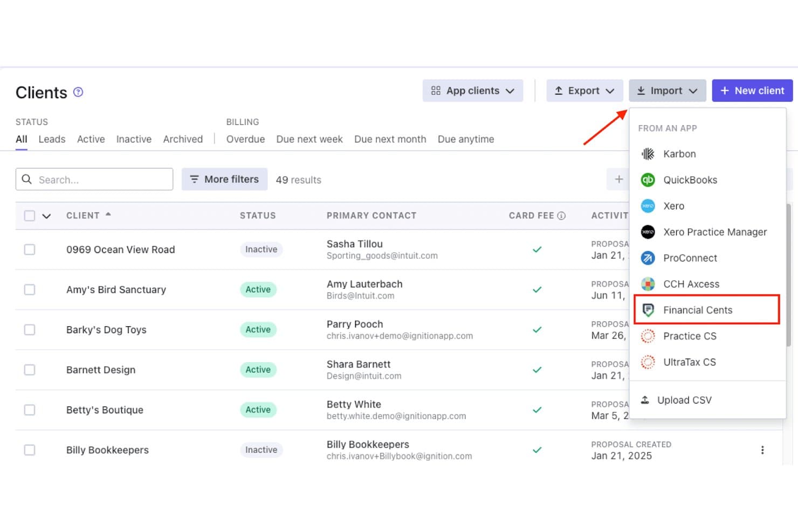This screenshot has height=532, width=798.
Task: Click the Inactive status tab
Action: tap(134, 139)
